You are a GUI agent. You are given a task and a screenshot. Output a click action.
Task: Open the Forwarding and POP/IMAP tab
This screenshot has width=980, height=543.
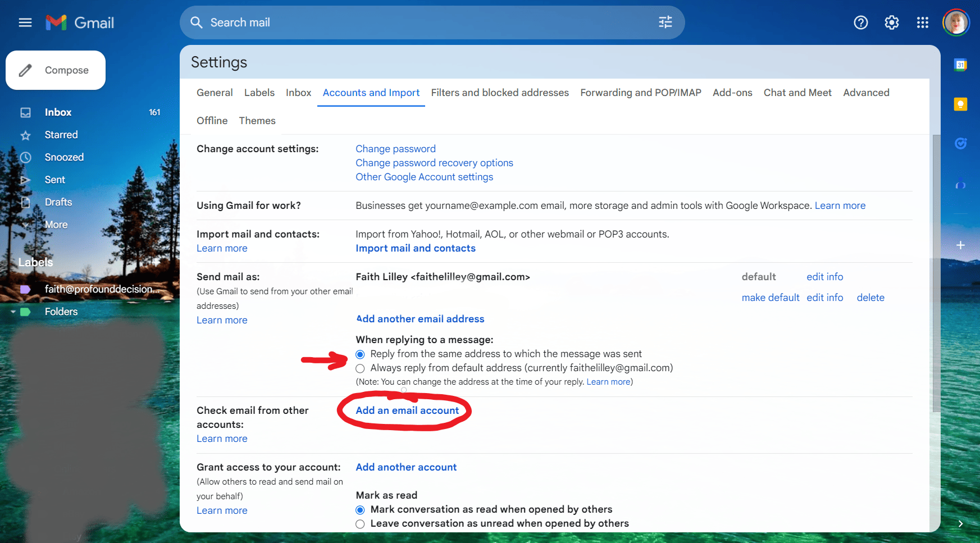(640, 93)
